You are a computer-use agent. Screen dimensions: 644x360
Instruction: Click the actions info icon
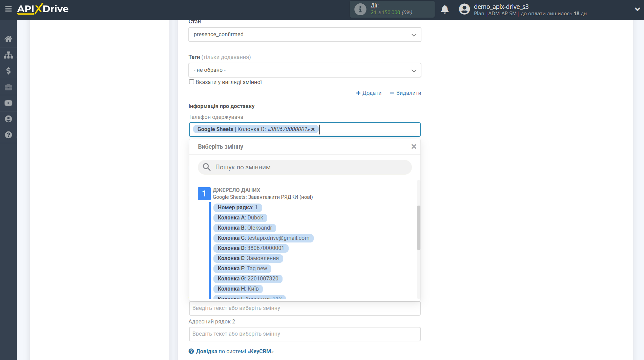tap(360, 9)
